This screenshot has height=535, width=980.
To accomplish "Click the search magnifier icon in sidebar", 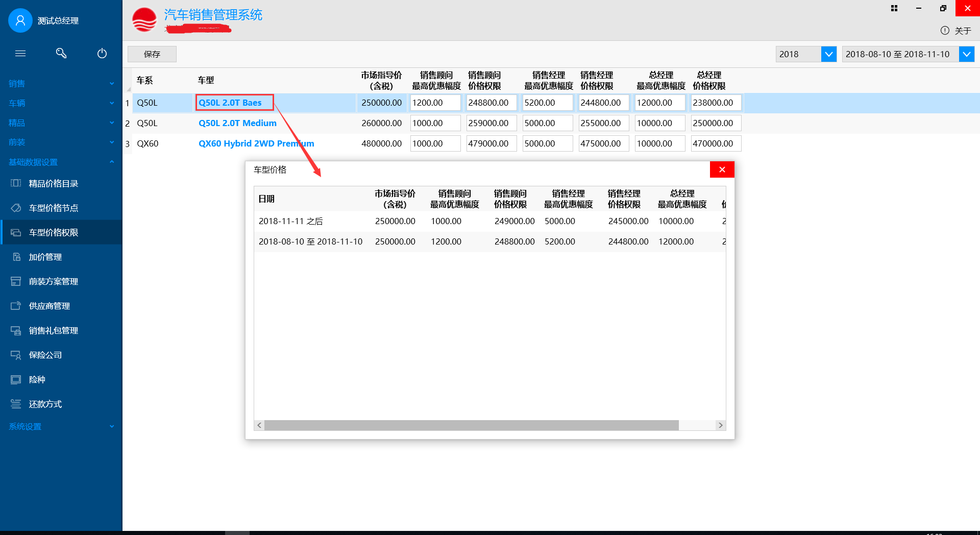I will tap(61, 53).
